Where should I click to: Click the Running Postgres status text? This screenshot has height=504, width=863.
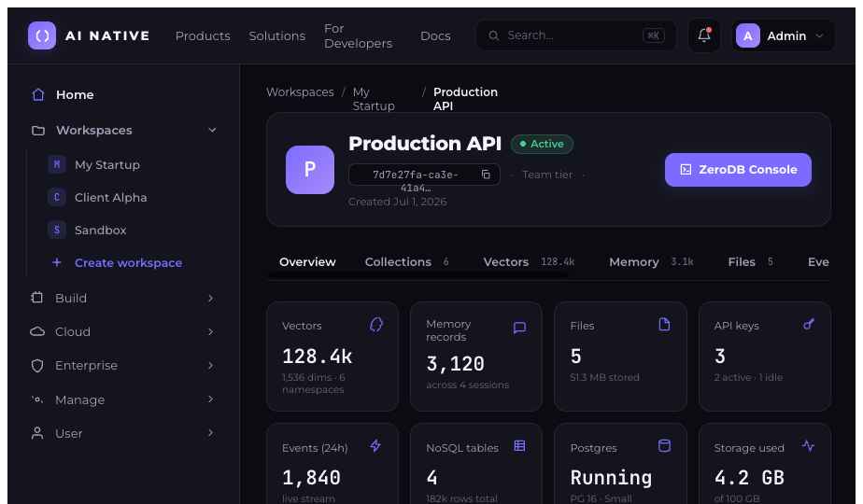[x=611, y=478]
